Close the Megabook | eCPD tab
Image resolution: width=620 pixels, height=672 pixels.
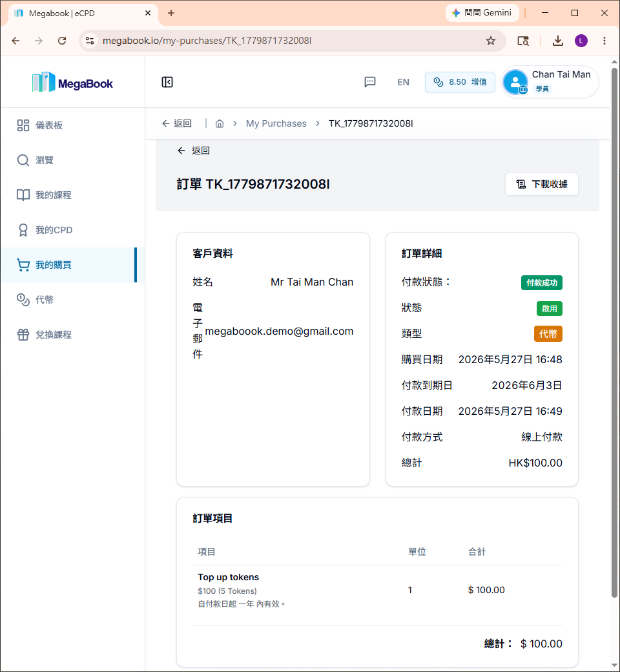(x=148, y=13)
